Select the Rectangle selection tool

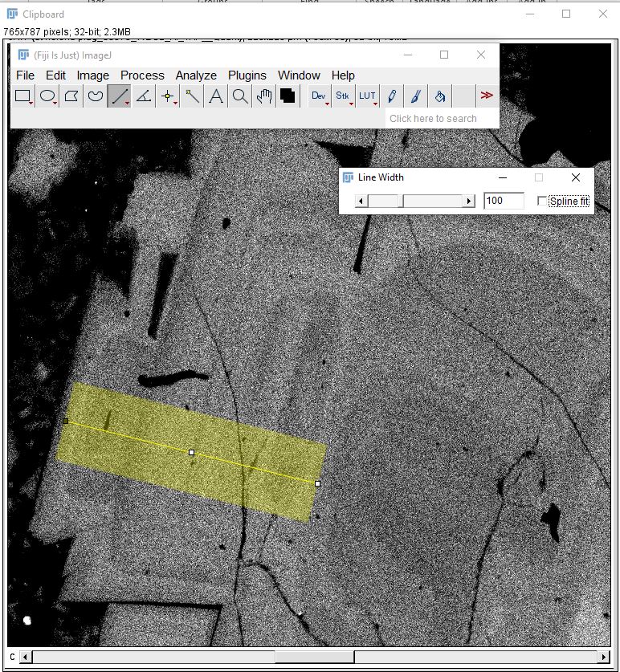(x=23, y=96)
